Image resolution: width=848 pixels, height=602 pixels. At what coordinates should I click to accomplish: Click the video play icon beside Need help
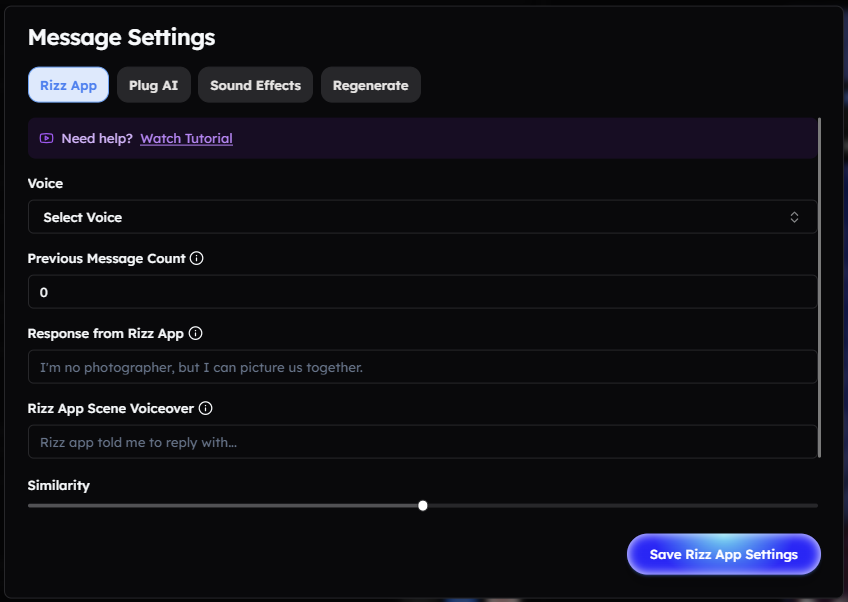pos(47,138)
